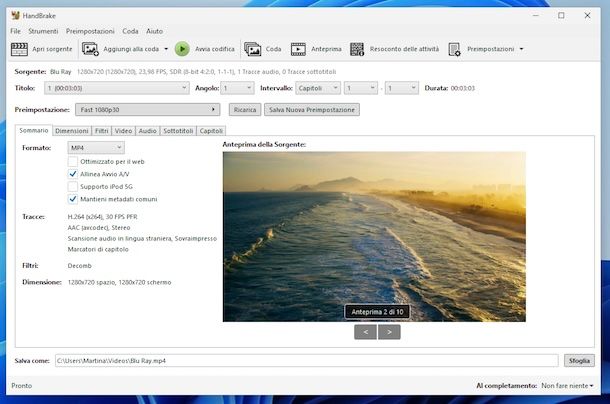Enable Ottimizzato per il web checkbox
This screenshot has width=610, height=404.
[73, 160]
